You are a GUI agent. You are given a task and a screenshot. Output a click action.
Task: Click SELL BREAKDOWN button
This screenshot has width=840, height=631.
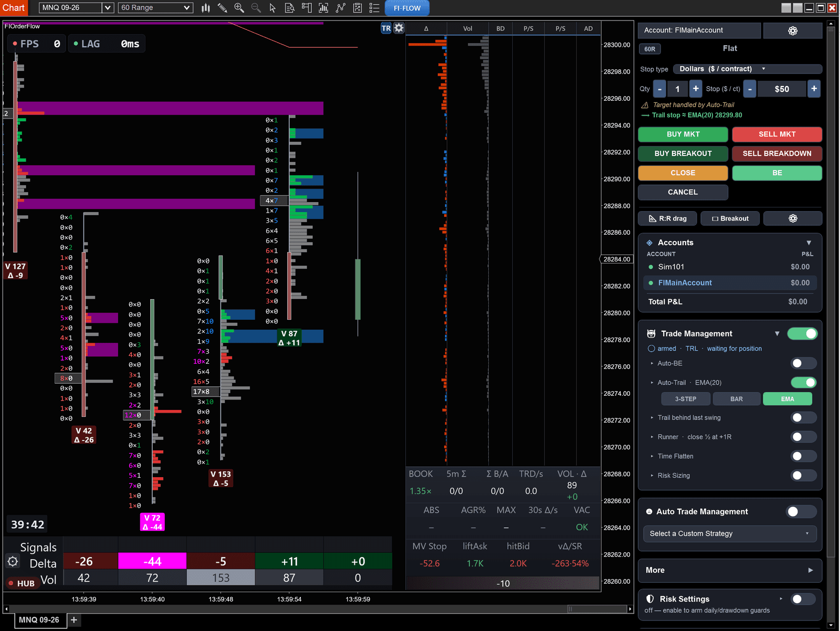click(777, 154)
